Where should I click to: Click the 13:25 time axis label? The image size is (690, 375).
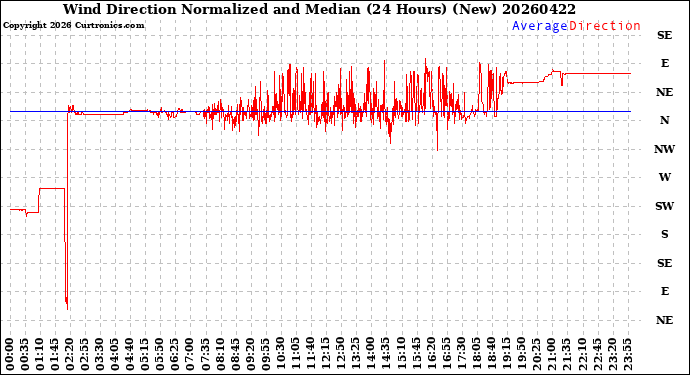pos(356,354)
